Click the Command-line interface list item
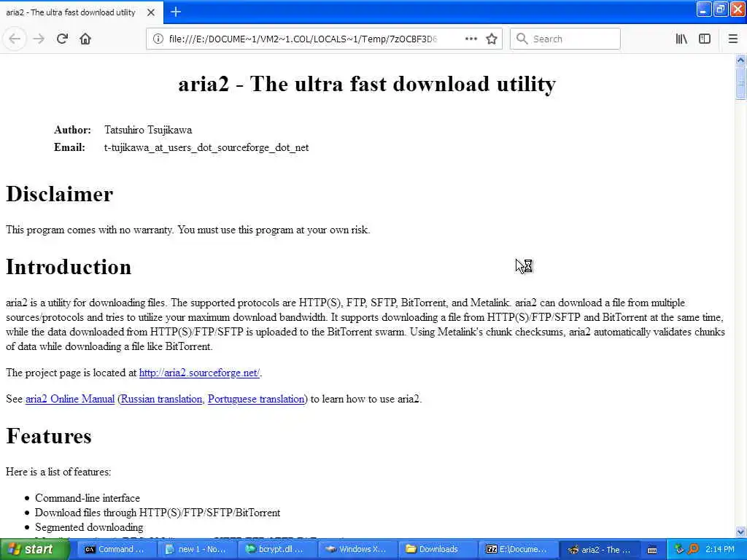 coord(88,498)
